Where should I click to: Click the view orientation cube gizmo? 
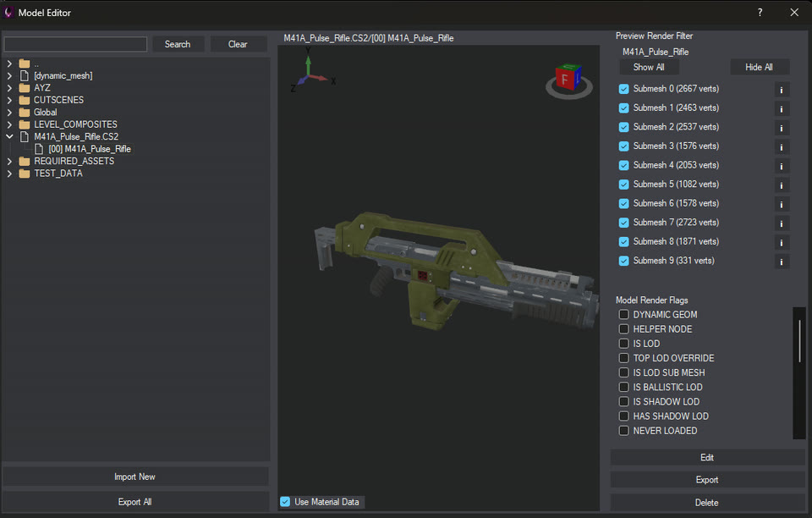tap(568, 80)
